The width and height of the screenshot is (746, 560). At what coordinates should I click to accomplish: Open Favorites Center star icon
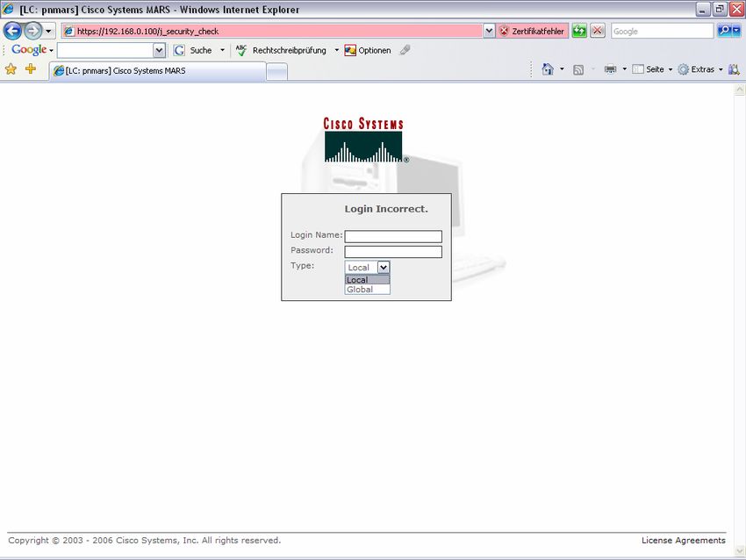pos(11,69)
